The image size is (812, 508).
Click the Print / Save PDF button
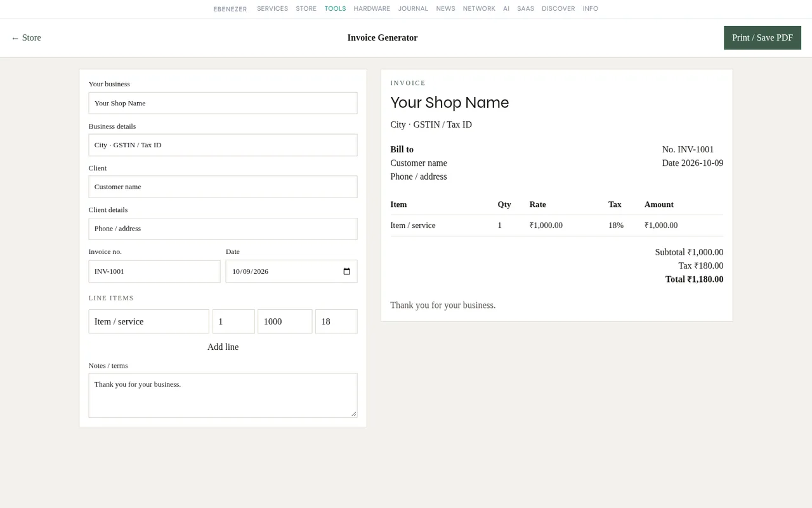pyautogui.click(x=763, y=37)
